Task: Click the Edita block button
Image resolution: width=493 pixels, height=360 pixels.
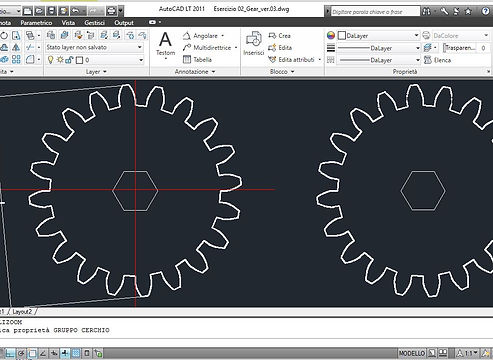Action: click(x=280, y=48)
